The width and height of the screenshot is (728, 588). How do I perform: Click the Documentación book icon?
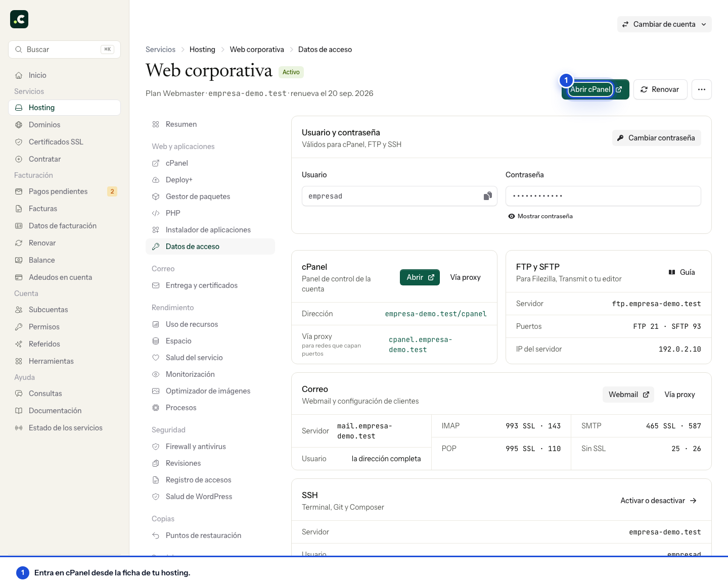(x=19, y=411)
